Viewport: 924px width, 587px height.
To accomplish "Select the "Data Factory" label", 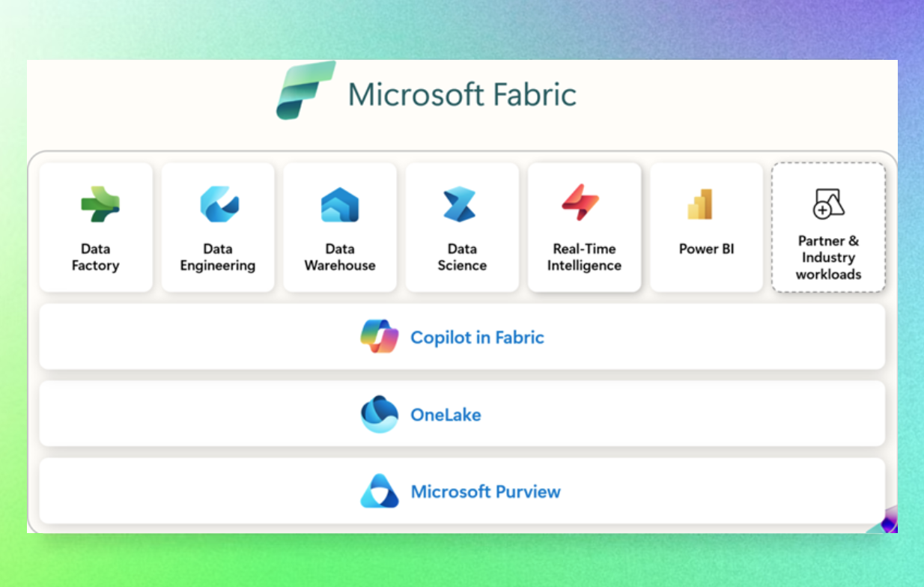I will (x=95, y=257).
